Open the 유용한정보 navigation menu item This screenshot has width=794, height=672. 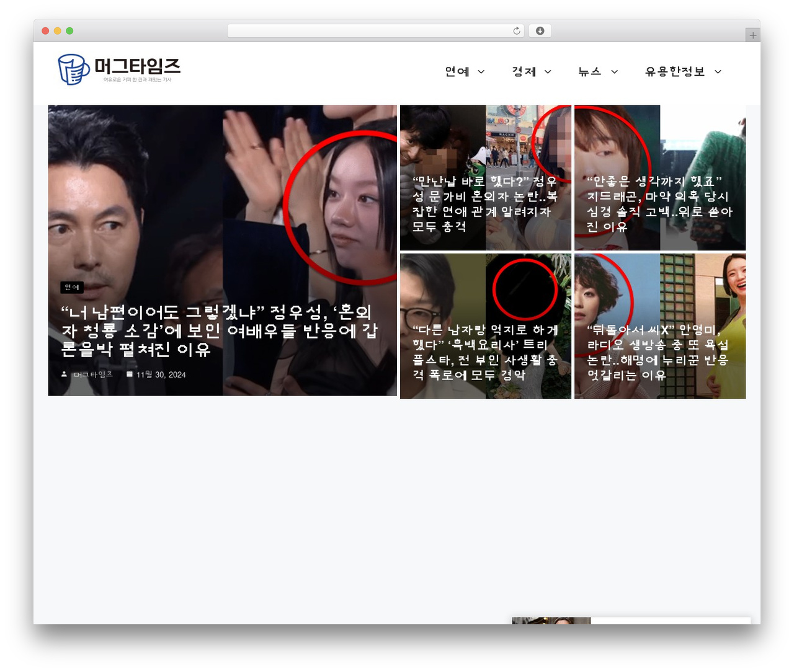click(675, 72)
